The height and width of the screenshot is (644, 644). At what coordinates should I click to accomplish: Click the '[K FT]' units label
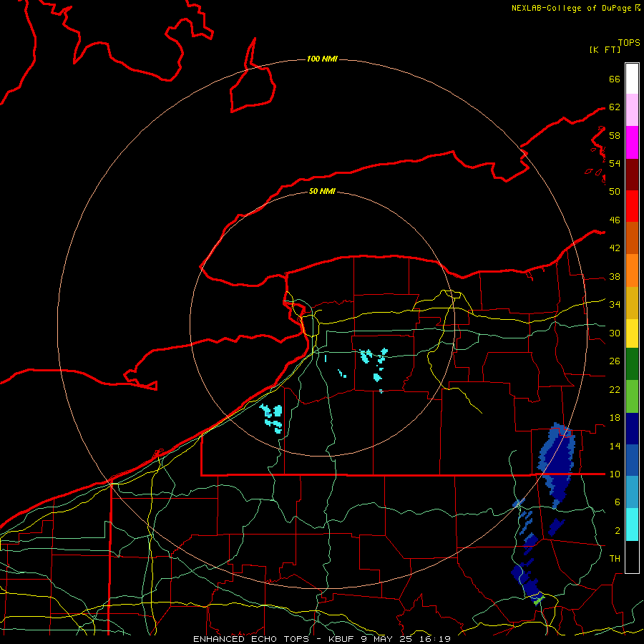[x=605, y=49]
